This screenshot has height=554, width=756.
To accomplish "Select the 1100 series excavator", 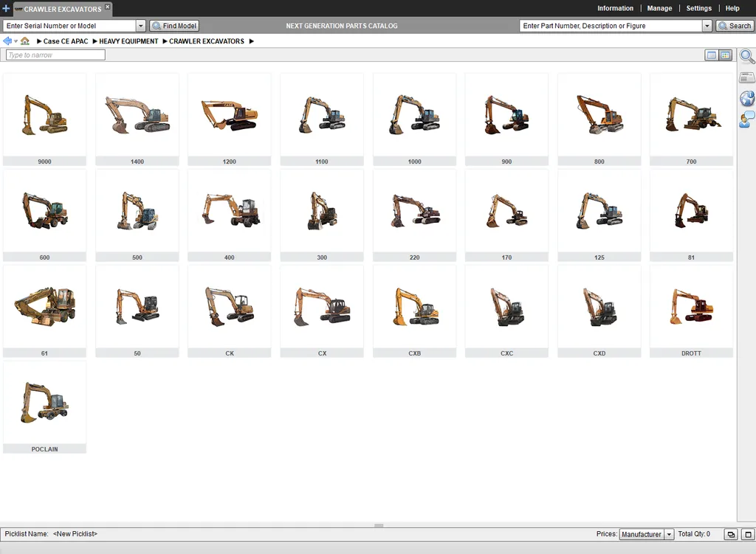I will point(322,120).
